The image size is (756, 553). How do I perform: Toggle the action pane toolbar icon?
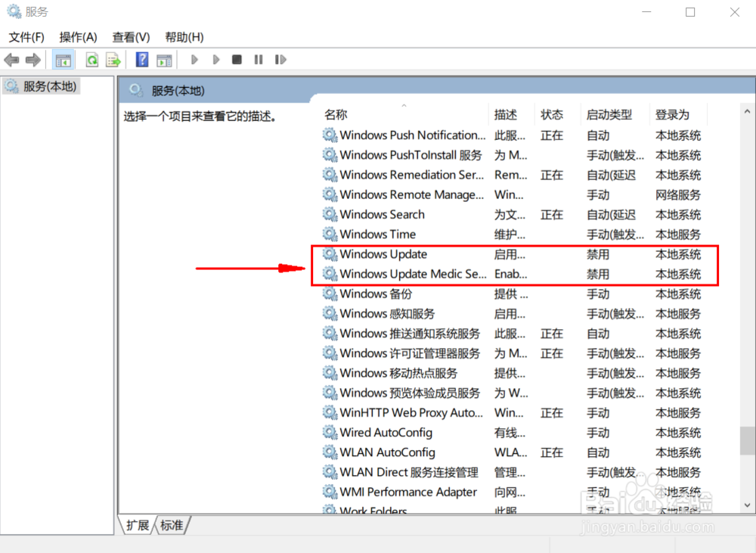[x=164, y=60]
